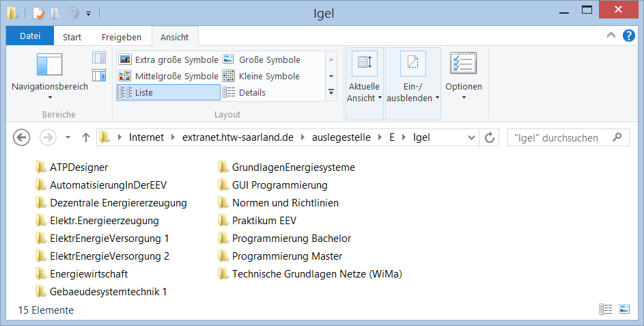
Task: Click the refresh button beside address bar
Action: tap(489, 137)
